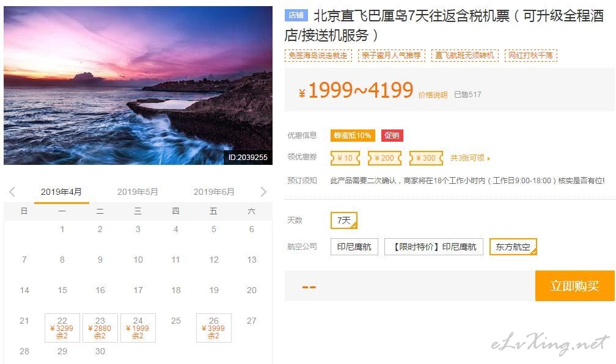Image resolution: width=616 pixels, height=364 pixels.
Task: Switch calendar to 2019年6月 tab
Action: pyautogui.click(x=214, y=192)
